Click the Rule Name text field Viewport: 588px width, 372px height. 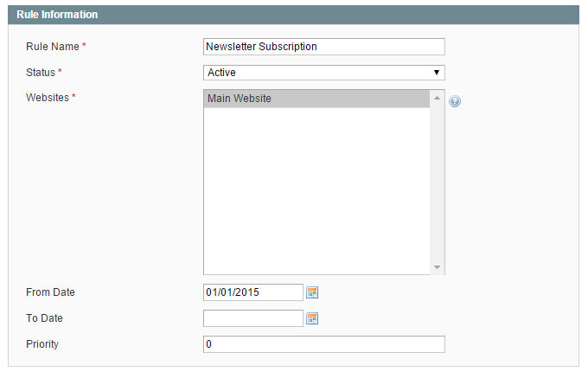point(324,47)
